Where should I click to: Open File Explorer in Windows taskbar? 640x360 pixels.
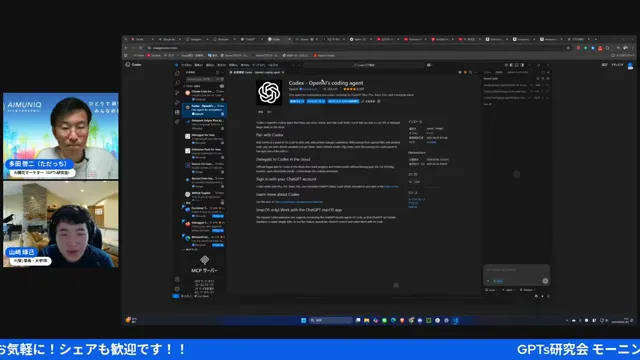367,320
